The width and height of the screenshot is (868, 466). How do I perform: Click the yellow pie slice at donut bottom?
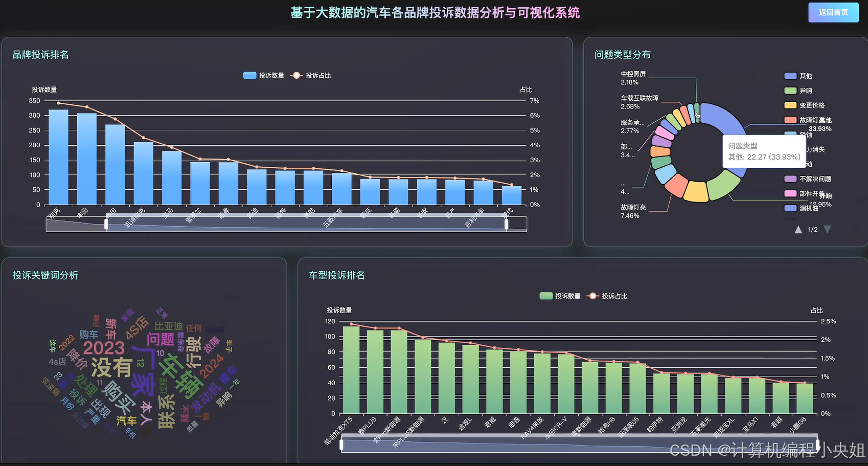pyautogui.click(x=696, y=191)
